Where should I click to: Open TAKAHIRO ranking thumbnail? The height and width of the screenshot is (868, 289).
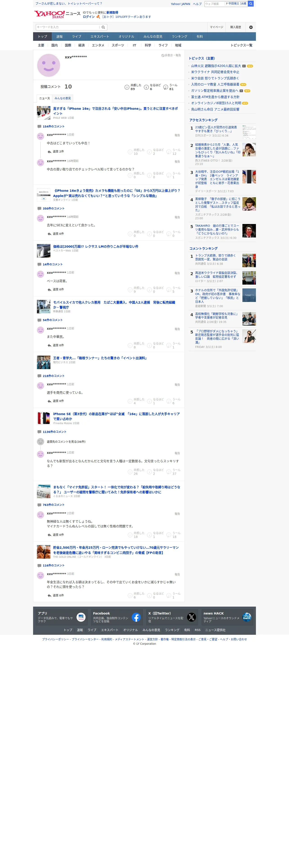pyautogui.click(x=249, y=231)
